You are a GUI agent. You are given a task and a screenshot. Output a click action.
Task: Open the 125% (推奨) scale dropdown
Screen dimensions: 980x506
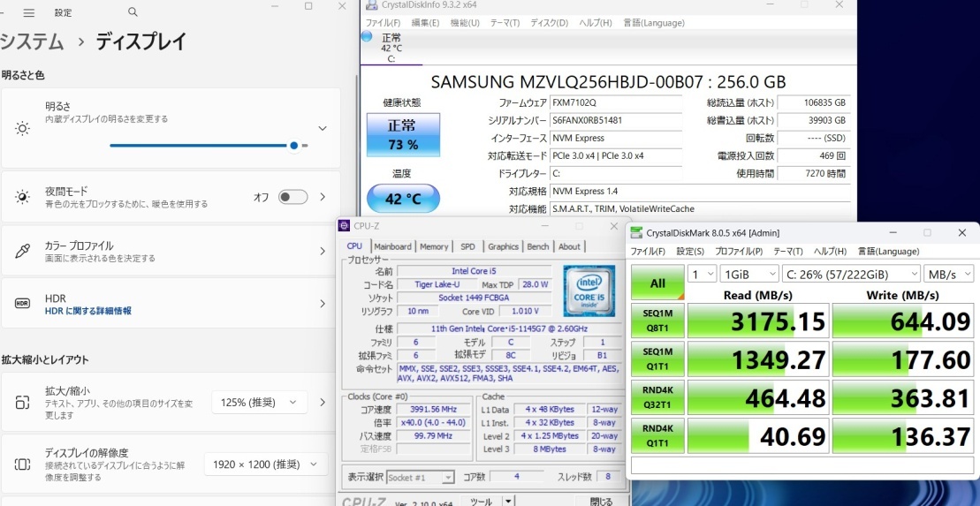click(x=260, y=403)
